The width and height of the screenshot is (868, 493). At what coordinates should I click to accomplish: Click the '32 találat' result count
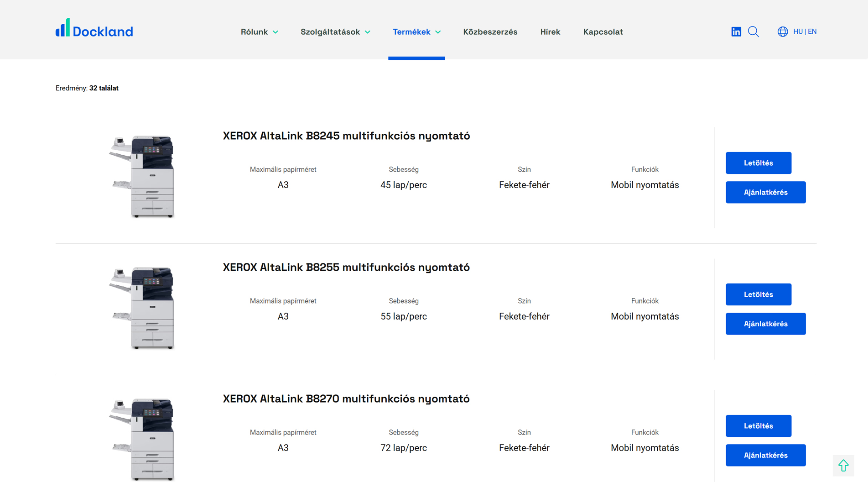[x=104, y=88]
